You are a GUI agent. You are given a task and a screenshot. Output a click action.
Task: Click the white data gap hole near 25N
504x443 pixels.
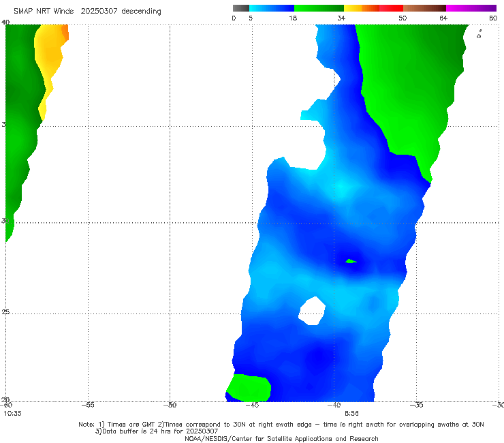312,311
